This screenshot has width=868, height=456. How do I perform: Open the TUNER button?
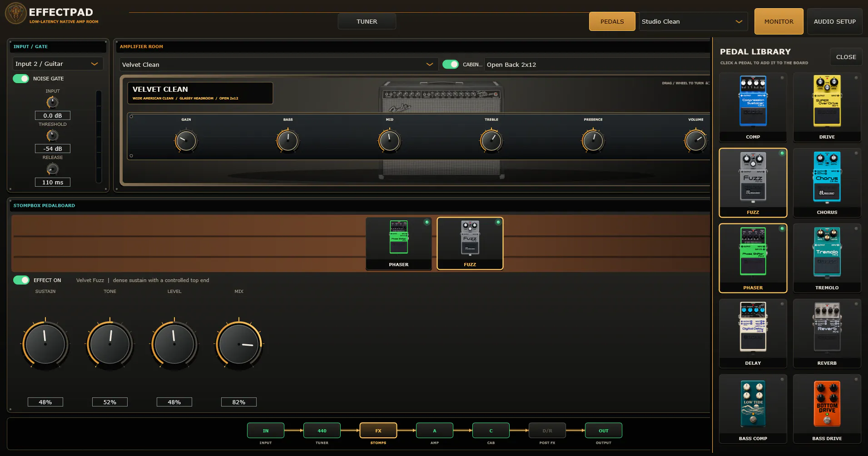click(x=367, y=21)
